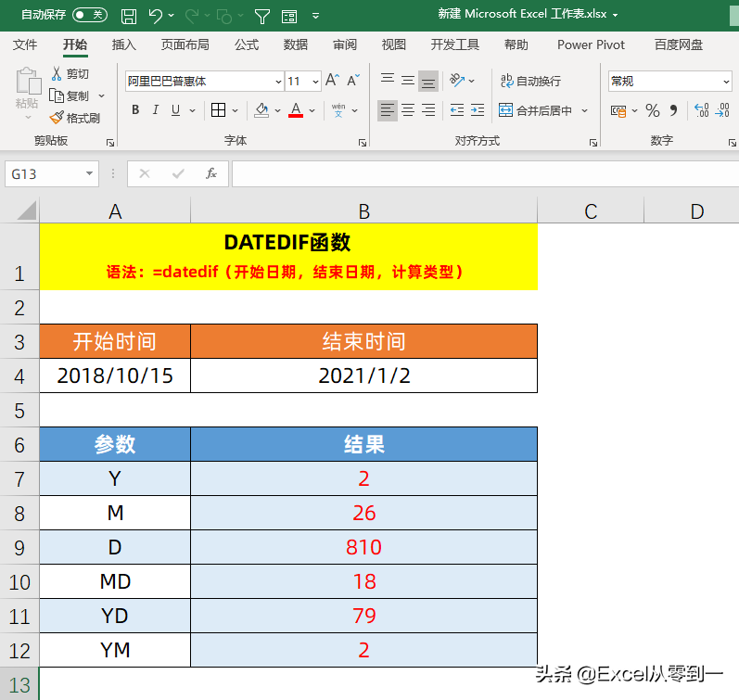Screen dimensions: 739x700
Task: Click the Cut scissors icon
Action: (57, 73)
